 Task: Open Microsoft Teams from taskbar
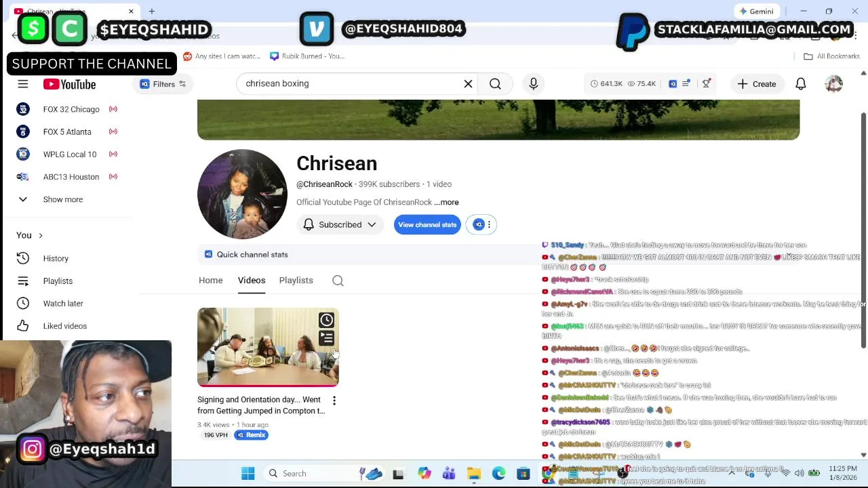pos(449,473)
